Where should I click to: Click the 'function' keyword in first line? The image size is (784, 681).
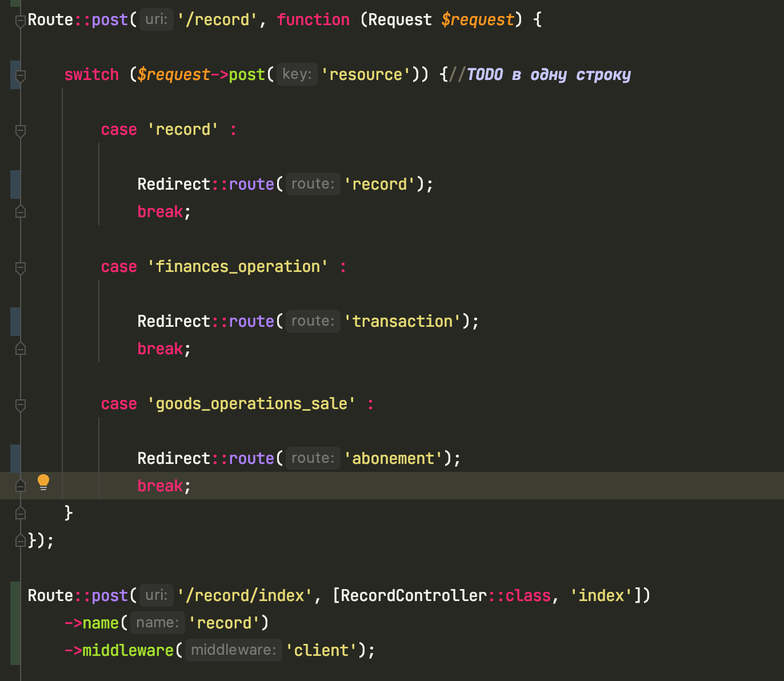(313, 20)
